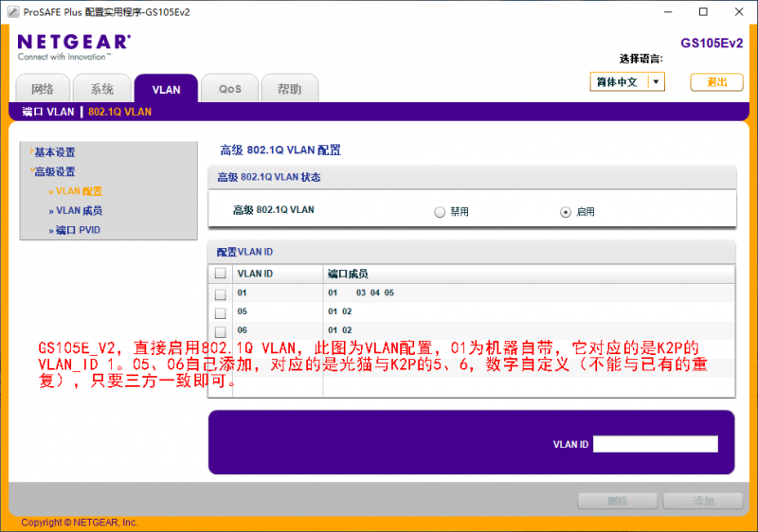This screenshot has height=532, width=758.
Task: Click the wrench app icon in title bar
Action: coord(13,12)
